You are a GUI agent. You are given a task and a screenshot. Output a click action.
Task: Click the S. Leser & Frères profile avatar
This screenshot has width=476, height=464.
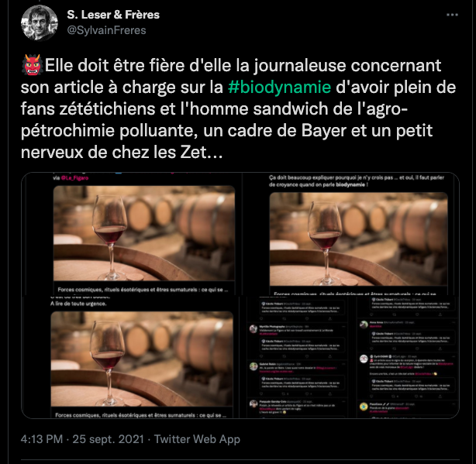click(x=39, y=22)
